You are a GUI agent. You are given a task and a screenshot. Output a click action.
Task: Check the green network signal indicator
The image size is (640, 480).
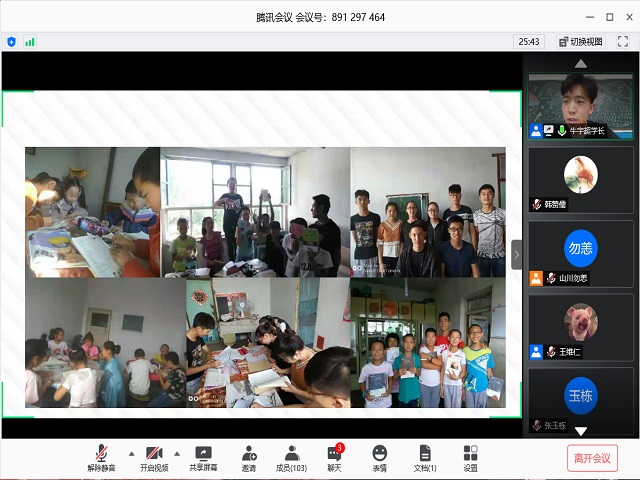pos(30,41)
